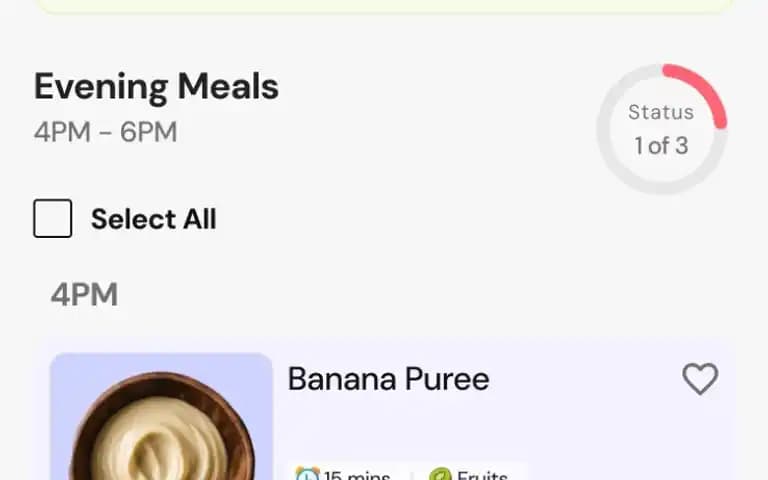Open the Banana Puree recipe title
768x480 pixels.
(388, 379)
